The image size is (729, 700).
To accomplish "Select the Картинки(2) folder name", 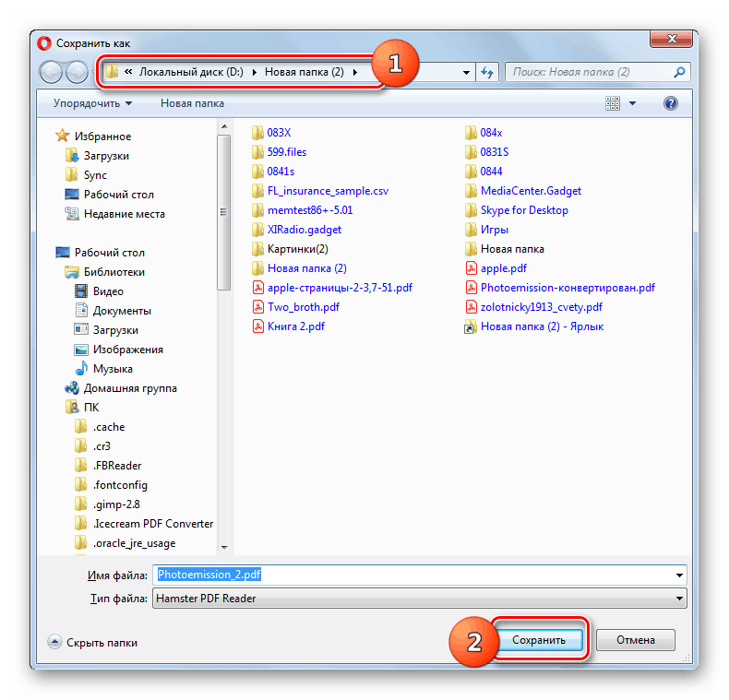I will [x=297, y=249].
